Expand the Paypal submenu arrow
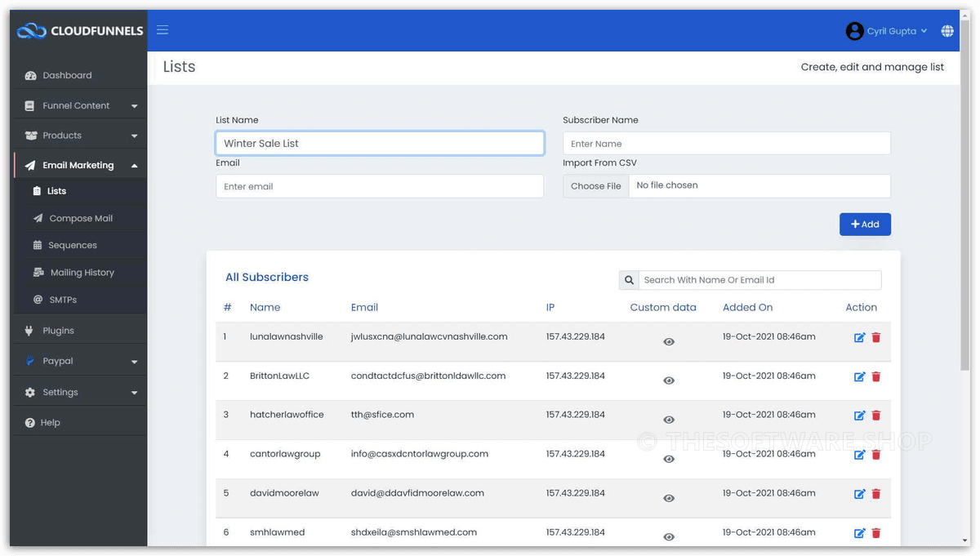This screenshot has width=980, height=556. (x=134, y=362)
